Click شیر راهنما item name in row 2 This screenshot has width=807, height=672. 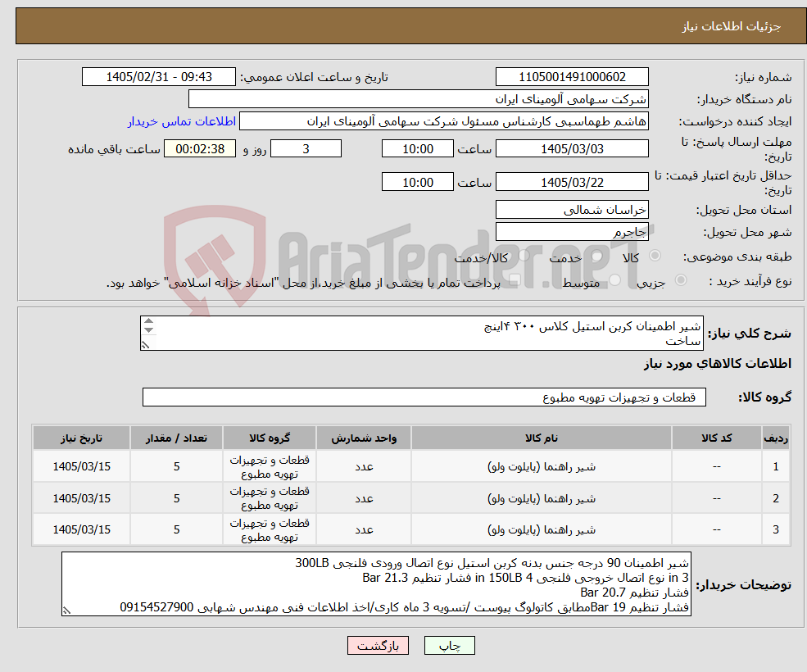542,498
